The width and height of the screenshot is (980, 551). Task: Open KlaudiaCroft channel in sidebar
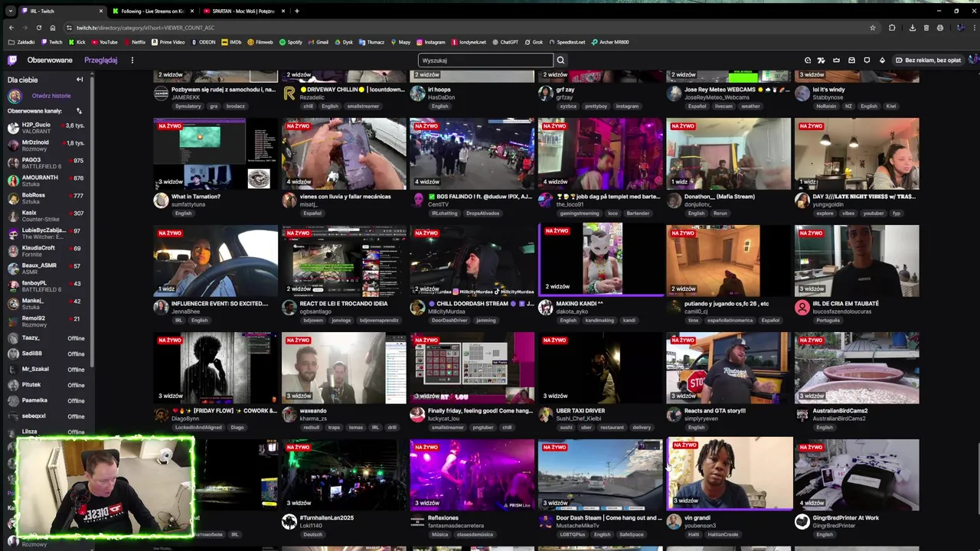46,250
